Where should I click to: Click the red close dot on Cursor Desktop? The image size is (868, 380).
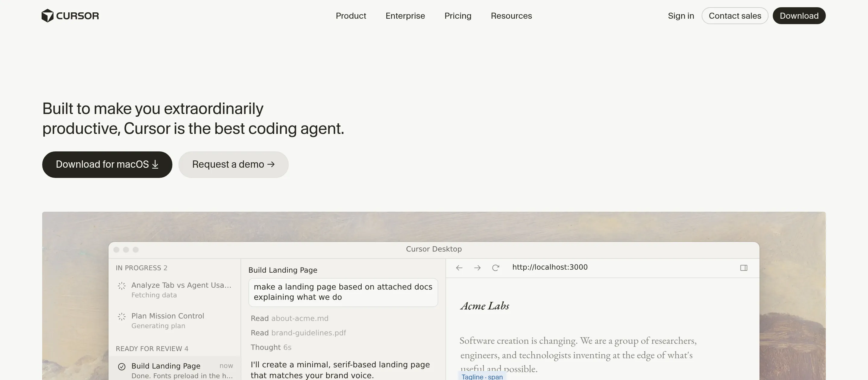pyautogui.click(x=116, y=249)
